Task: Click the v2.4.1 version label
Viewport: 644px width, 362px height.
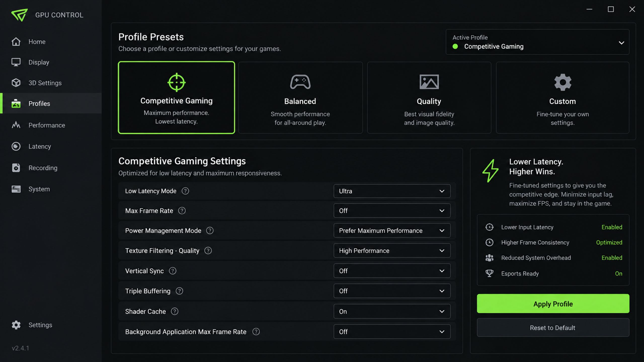Action: [20, 348]
